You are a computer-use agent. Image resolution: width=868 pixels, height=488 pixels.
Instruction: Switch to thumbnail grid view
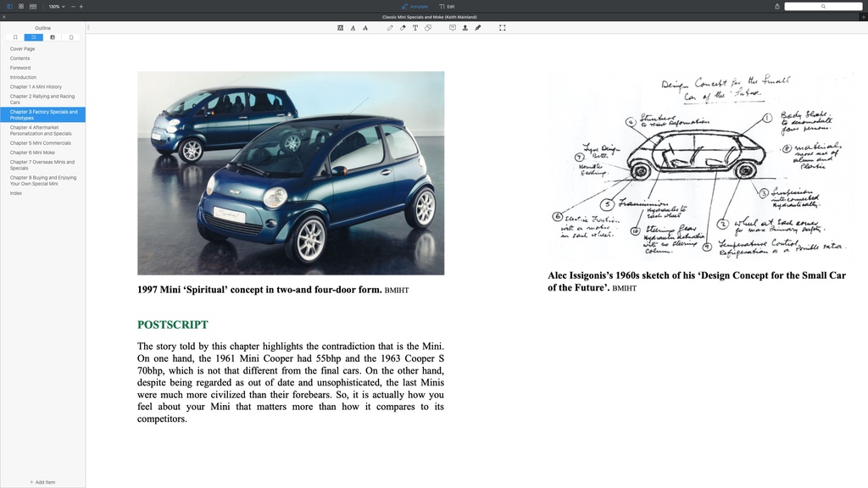[x=21, y=6]
